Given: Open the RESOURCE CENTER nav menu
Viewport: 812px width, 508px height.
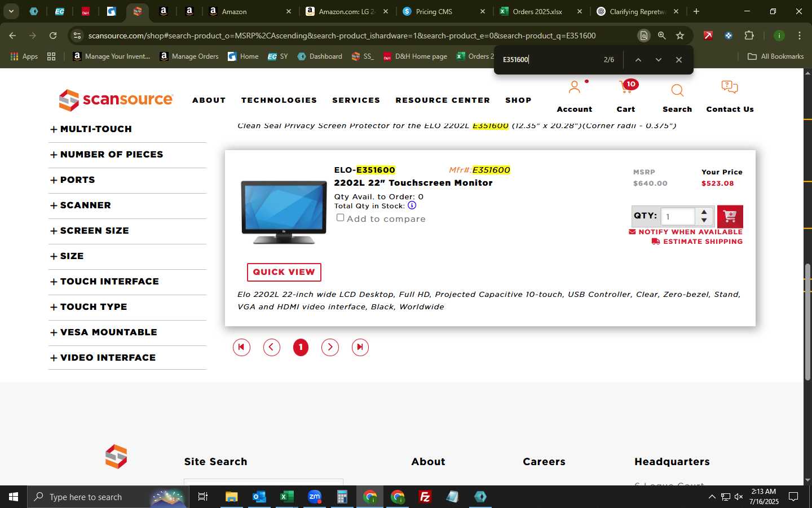Looking at the screenshot, I should 443,100.
